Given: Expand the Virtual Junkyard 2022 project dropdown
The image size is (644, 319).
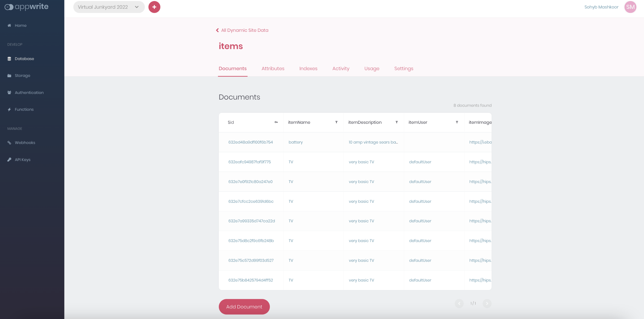Looking at the screenshot, I should tap(109, 7).
